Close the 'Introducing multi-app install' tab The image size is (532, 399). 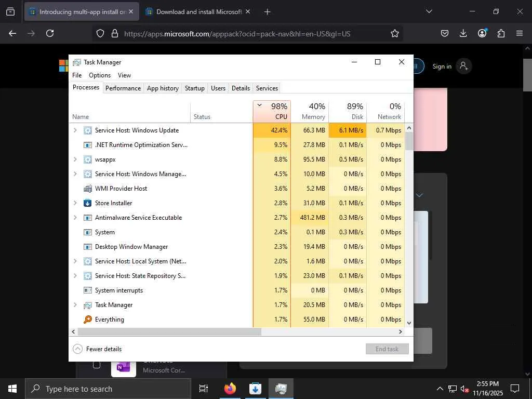click(x=131, y=11)
